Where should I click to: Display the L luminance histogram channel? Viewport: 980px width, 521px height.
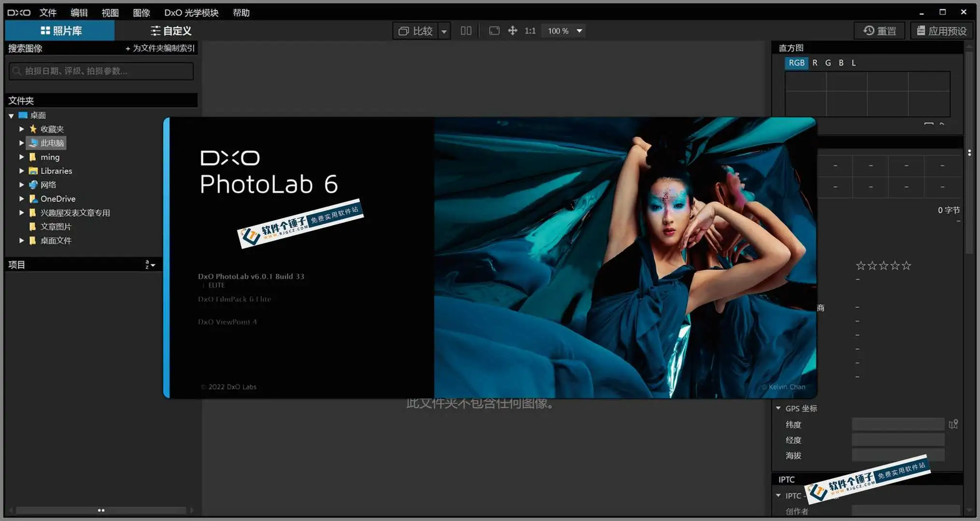[x=853, y=63]
